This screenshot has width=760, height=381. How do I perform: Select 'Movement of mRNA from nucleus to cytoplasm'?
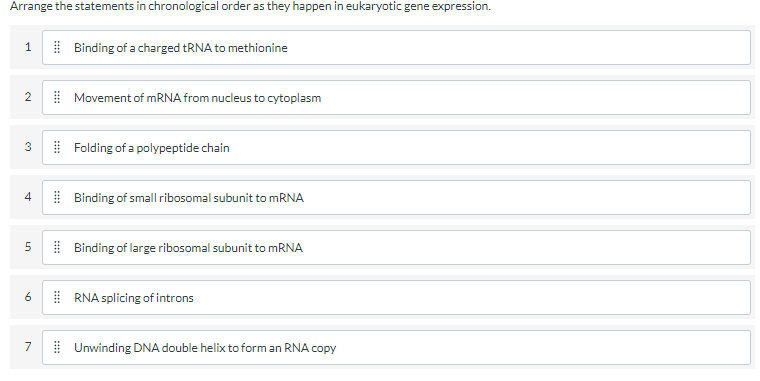(x=396, y=97)
